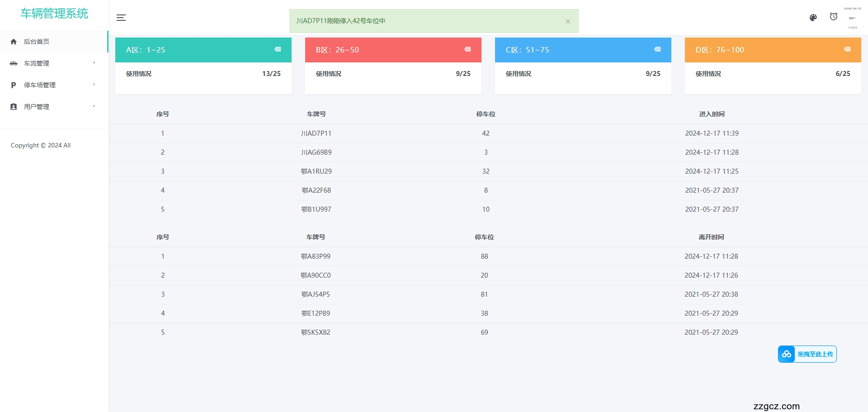Screen dimensions: 868x412
Task: Go to 后台首页 in sidebar
Action: pos(37,42)
